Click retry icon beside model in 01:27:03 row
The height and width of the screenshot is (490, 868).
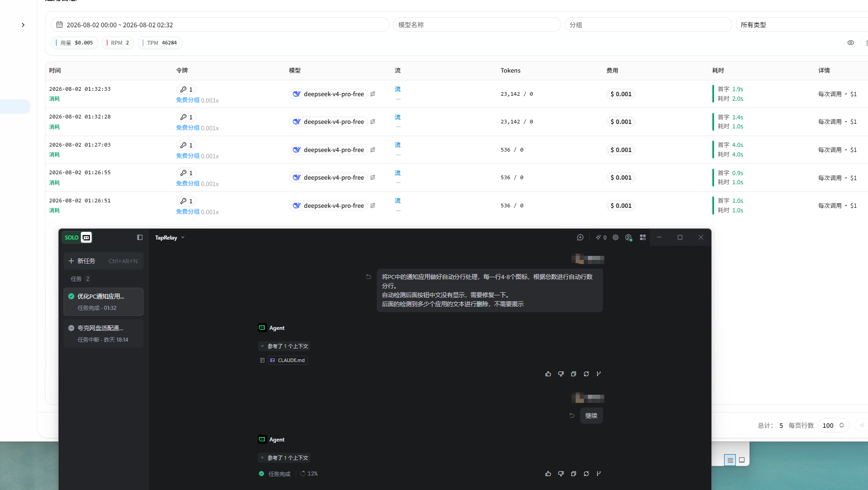(x=373, y=150)
